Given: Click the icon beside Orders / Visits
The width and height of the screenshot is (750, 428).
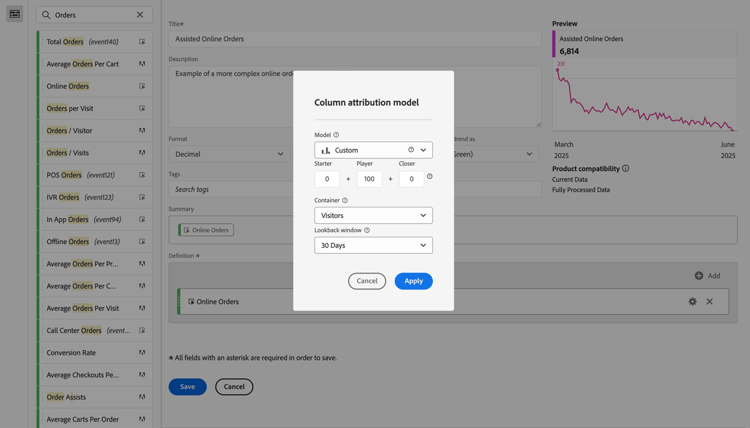Looking at the screenshot, I should (x=142, y=153).
